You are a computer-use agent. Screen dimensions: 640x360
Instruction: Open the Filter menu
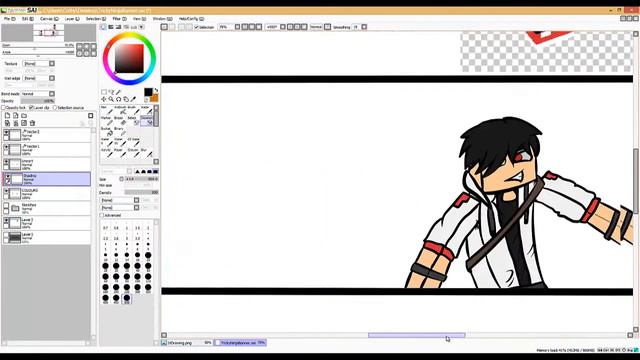pyautogui.click(x=120, y=19)
